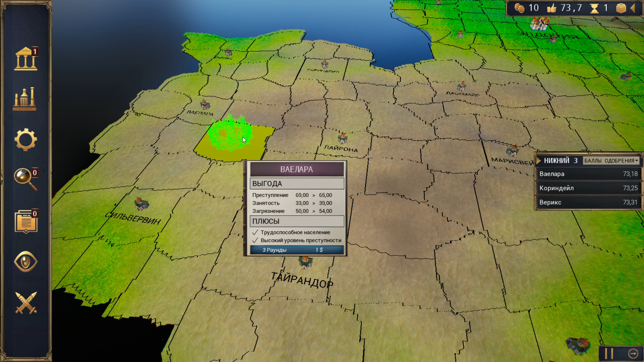Toggle the eye visibility overlay
Screen dimensions: 644x362
pos(25,261)
